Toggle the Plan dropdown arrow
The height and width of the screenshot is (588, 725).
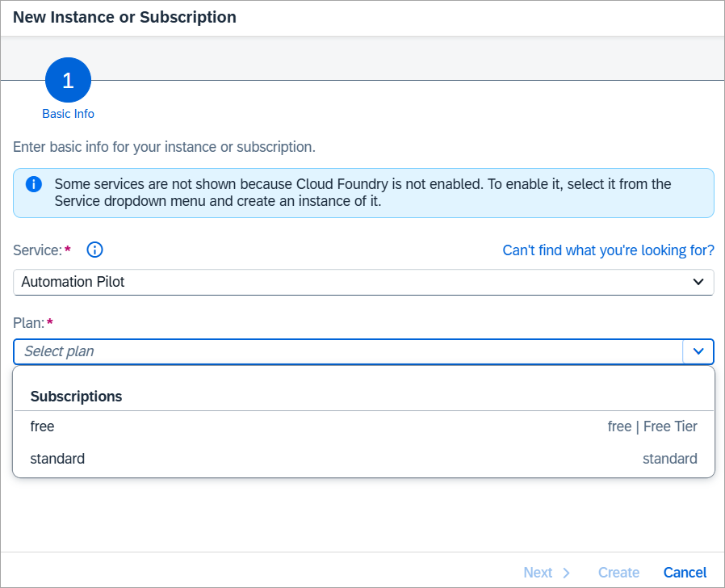(x=698, y=351)
